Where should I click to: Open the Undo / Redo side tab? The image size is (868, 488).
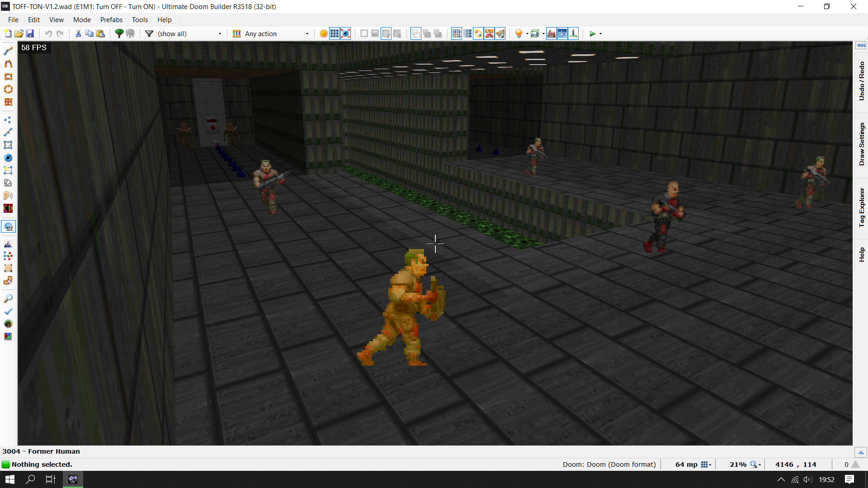pyautogui.click(x=861, y=81)
